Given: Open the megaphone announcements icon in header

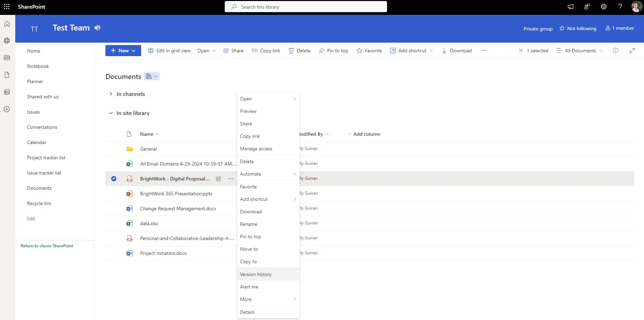Looking at the screenshot, I should pyautogui.click(x=570, y=7).
